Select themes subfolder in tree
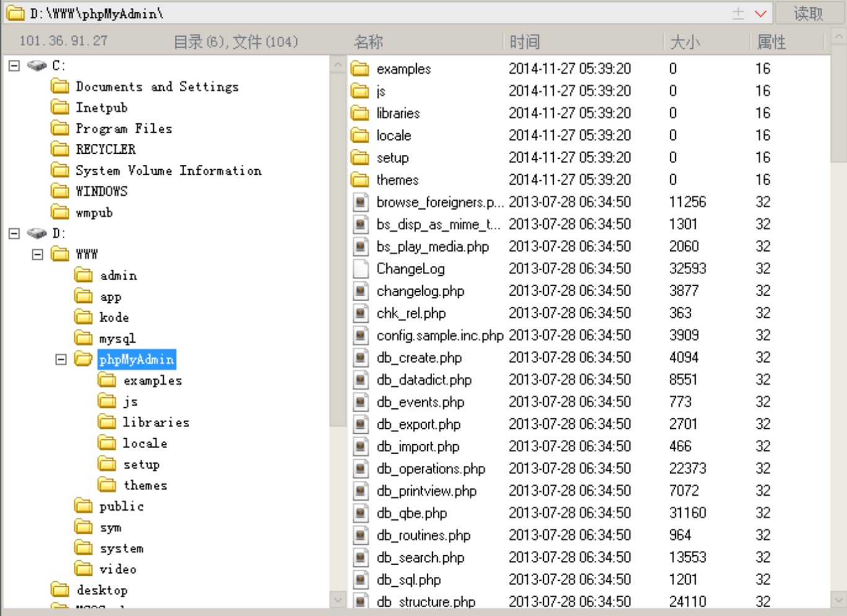The height and width of the screenshot is (616, 847). point(145,485)
